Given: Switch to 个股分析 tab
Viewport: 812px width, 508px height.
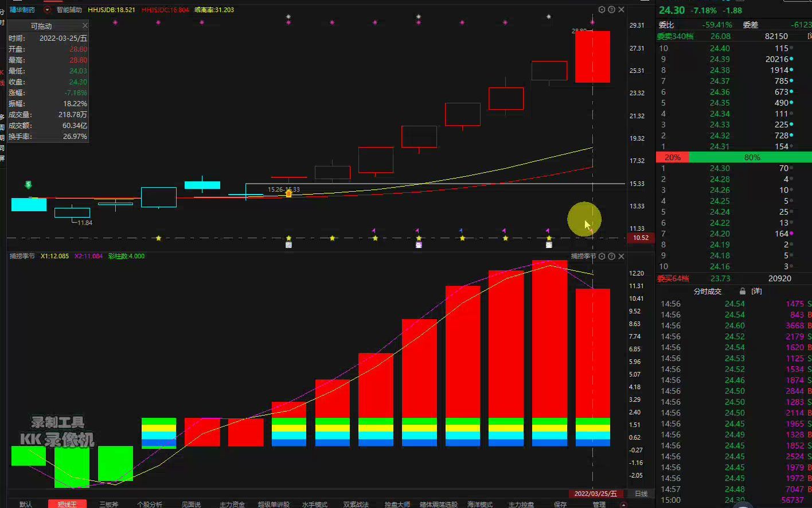Looking at the screenshot, I should point(150,504).
